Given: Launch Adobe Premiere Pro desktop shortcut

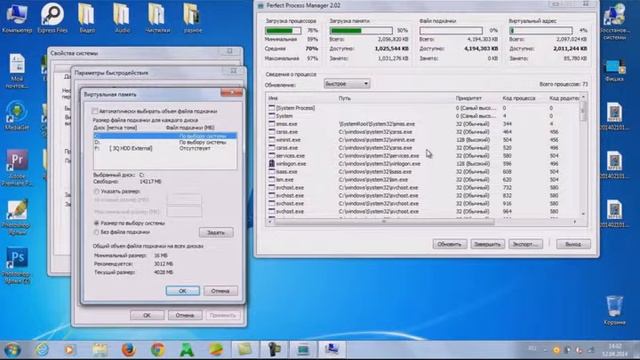Looking at the screenshot, I should (17, 167).
